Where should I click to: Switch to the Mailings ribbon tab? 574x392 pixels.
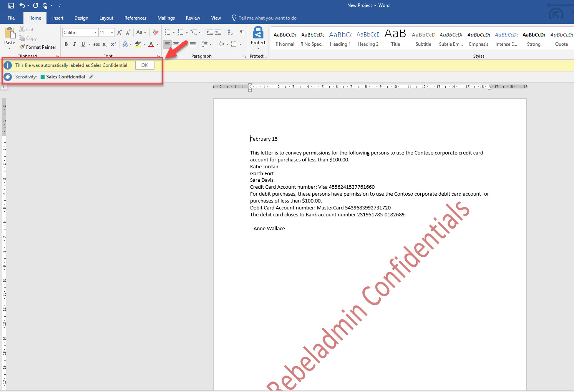166,18
